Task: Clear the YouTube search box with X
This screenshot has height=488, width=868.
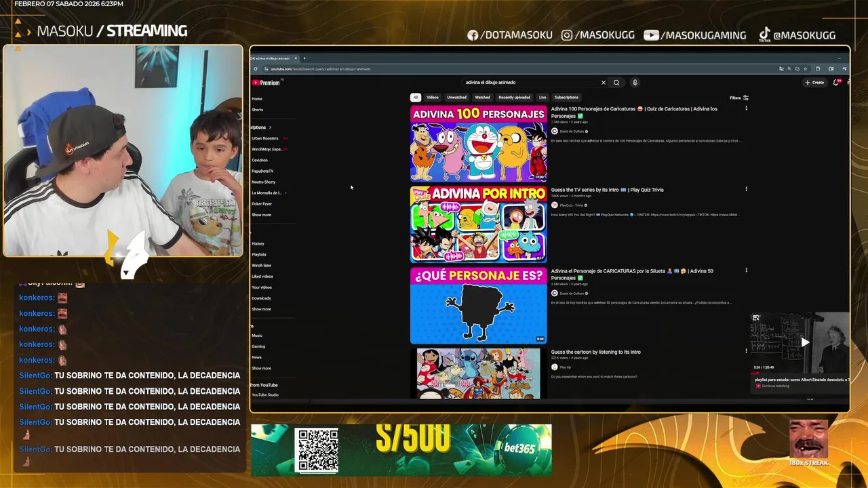Action: click(x=603, y=83)
